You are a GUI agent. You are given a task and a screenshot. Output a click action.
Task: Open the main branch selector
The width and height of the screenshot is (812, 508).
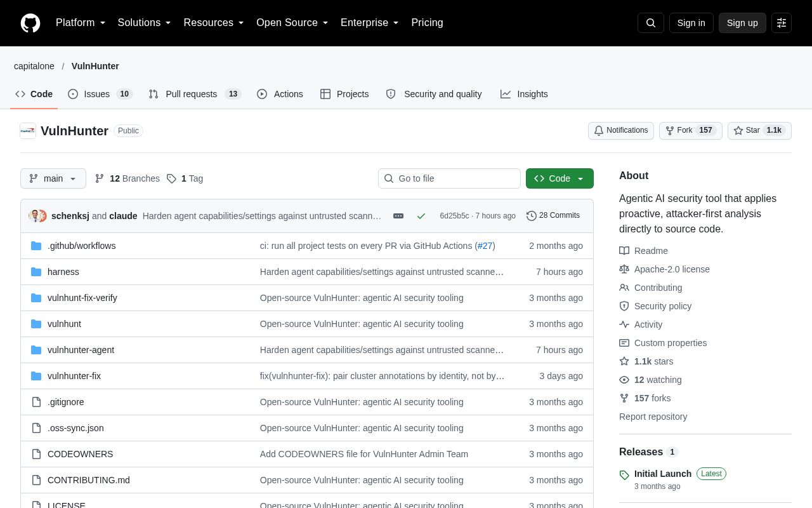(x=53, y=178)
